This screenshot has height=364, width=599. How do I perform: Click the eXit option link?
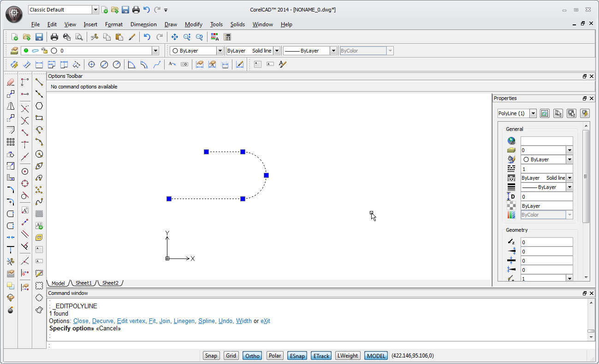pyautogui.click(x=265, y=321)
